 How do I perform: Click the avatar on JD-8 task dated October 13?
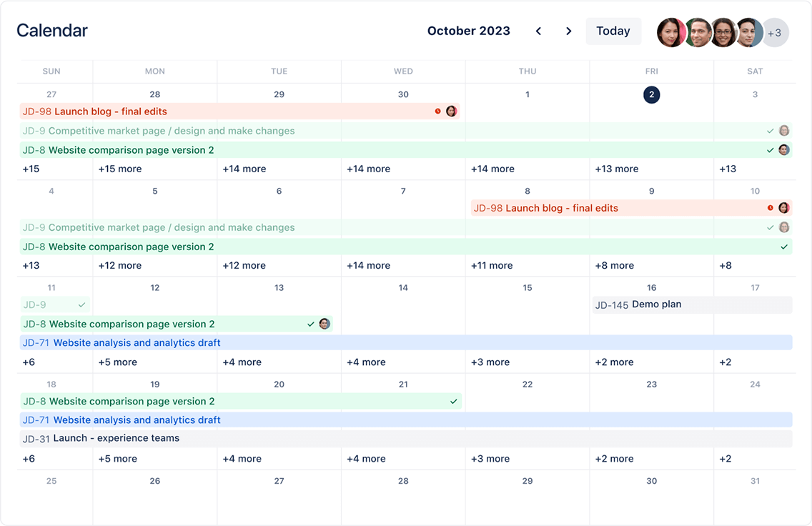point(323,324)
